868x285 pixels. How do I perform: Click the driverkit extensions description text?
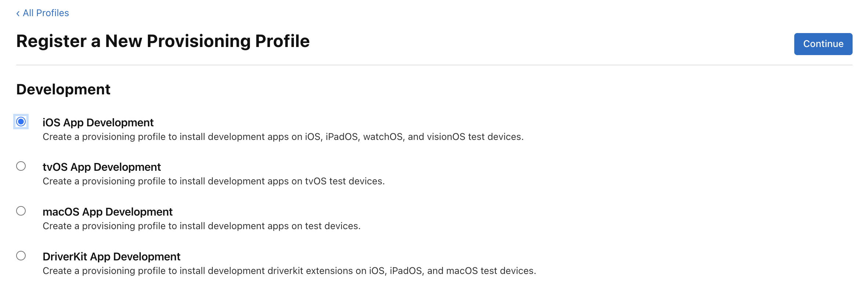pos(289,271)
